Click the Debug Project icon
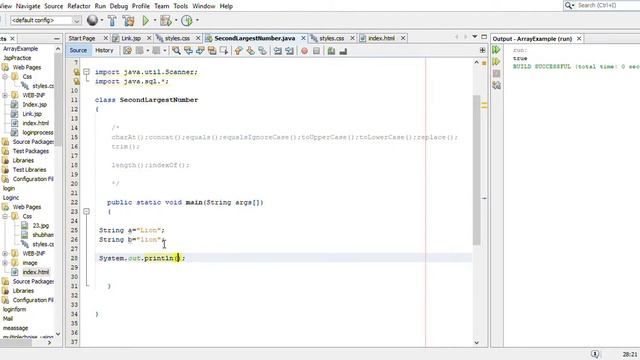 [x=166, y=20]
